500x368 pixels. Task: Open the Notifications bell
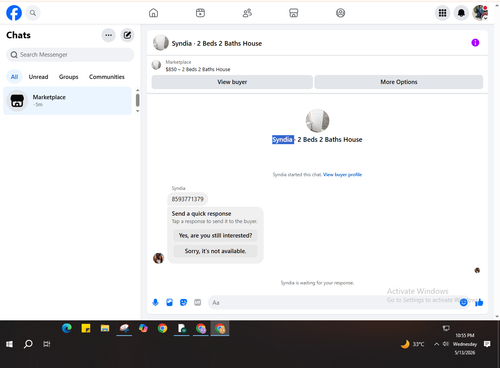point(461,13)
